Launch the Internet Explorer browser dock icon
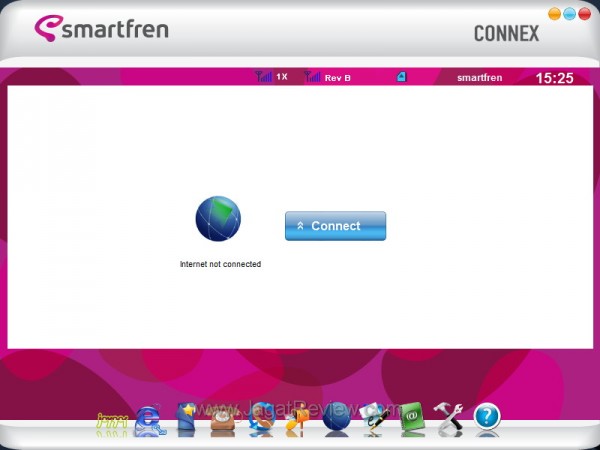600x450 pixels. 150,420
